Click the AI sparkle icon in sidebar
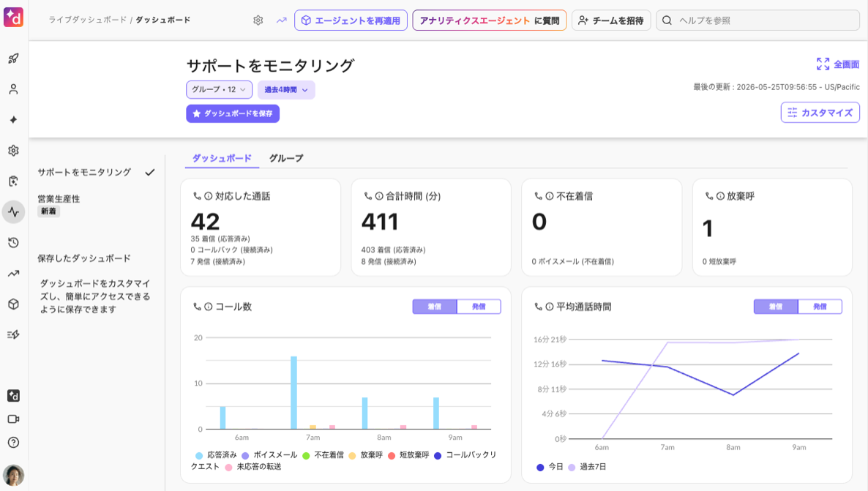Screen dimensions: 868x491 [x=13, y=119]
